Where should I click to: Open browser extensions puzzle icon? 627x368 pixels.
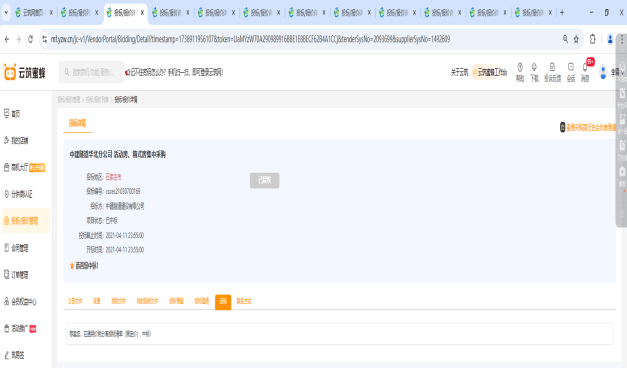[593, 39]
